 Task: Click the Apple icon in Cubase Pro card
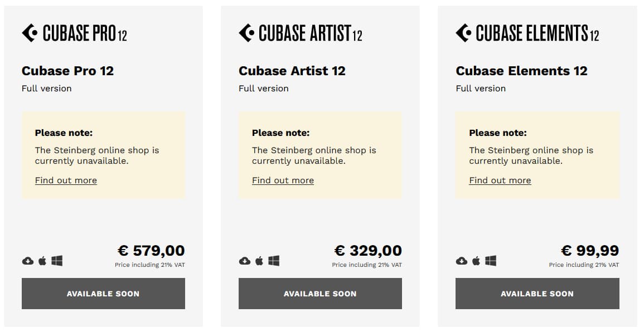(x=42, y=261)
